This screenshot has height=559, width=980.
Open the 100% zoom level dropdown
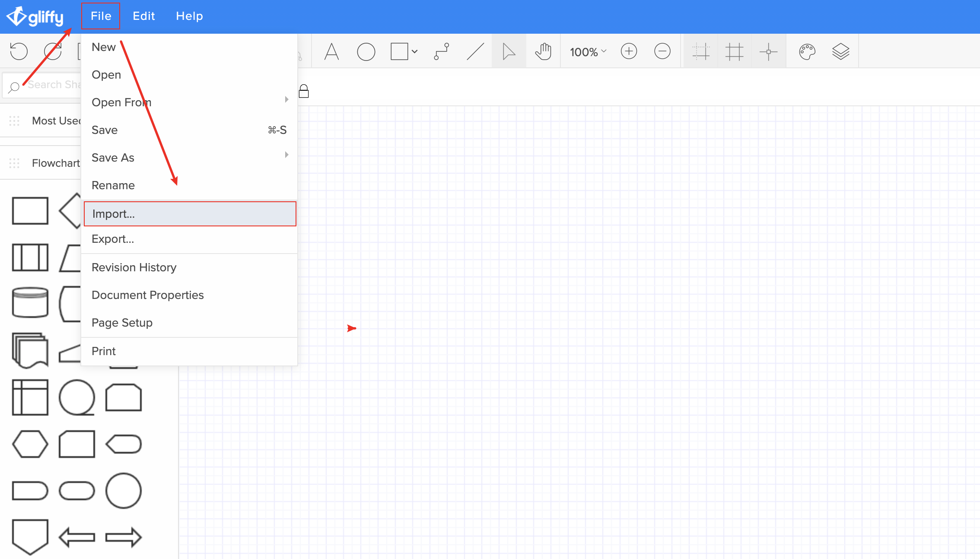[x=588, y=52]
